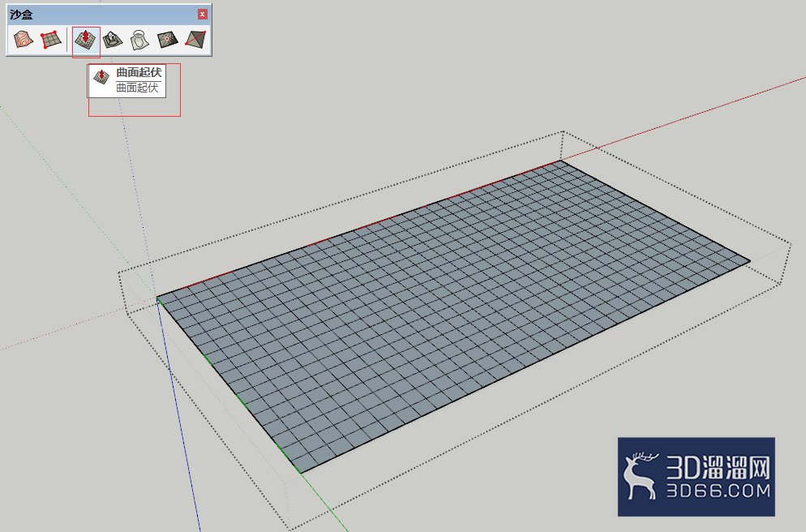This screenshot has width=806, height=532.
Task: Choose the Drape sandbox tool
Action: (x=139, y=39)
